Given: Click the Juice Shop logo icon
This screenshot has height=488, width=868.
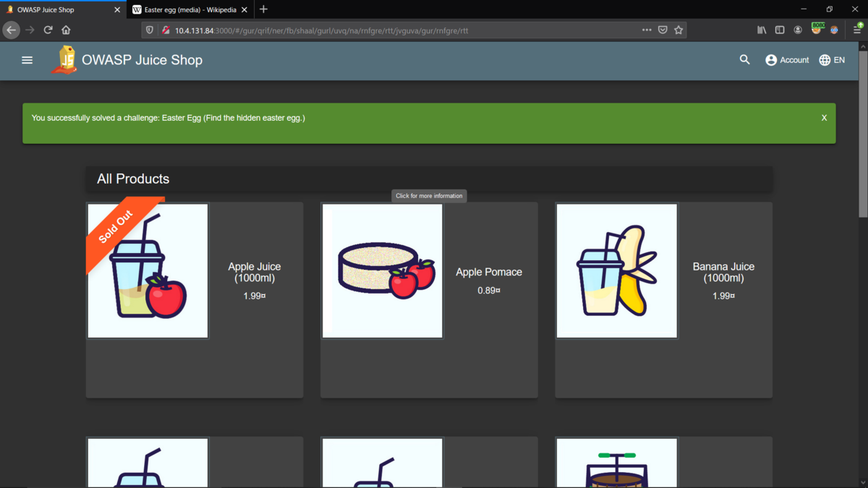Looking at the screenshot, I should click(65, 60).
